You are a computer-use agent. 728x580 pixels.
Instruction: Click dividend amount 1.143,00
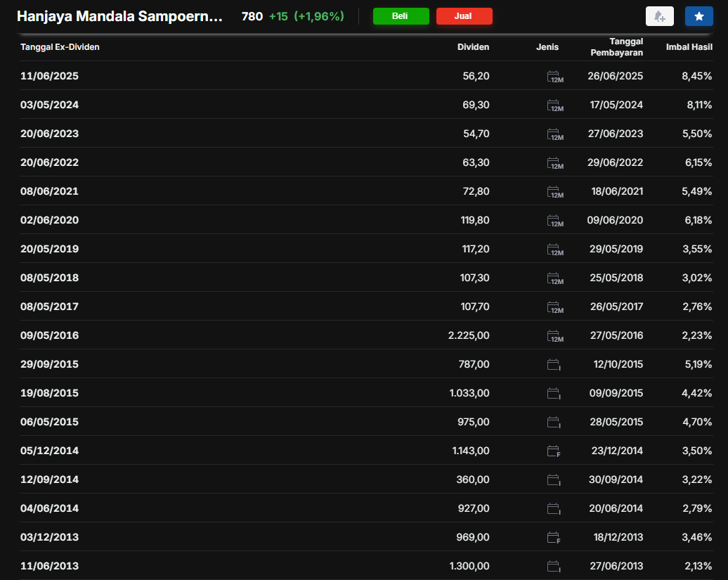coord(471,451)
